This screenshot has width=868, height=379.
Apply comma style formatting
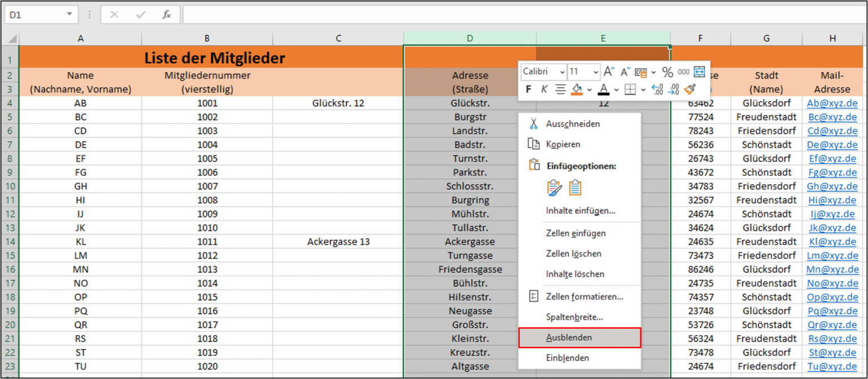tap(683, 72)
